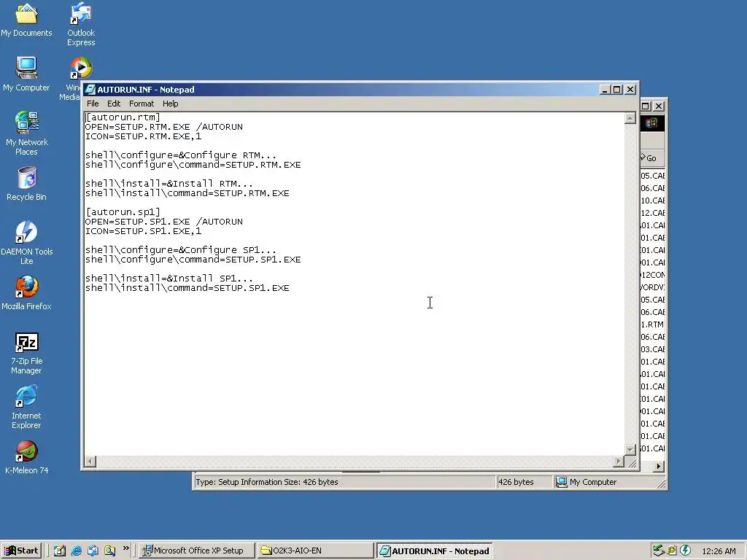Click the shell\install\command=SETUP.SP1.EXE line

(187, 287)
